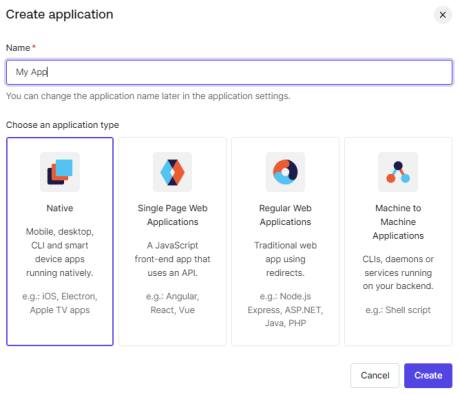Click the Native stacked squares icon

60,172
